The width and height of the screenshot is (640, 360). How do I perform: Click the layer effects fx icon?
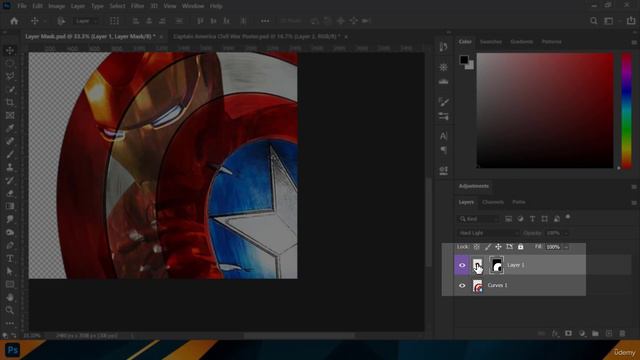click(x=555, y=333)
